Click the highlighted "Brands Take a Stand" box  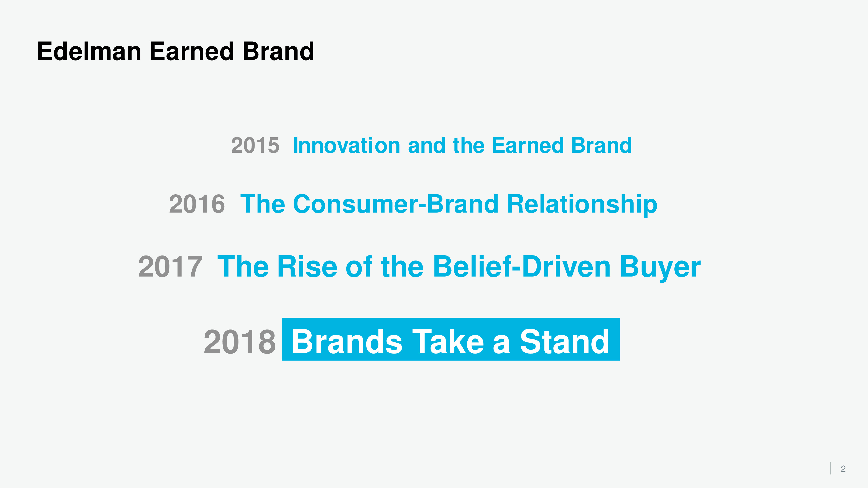click(x=450, y=339)
